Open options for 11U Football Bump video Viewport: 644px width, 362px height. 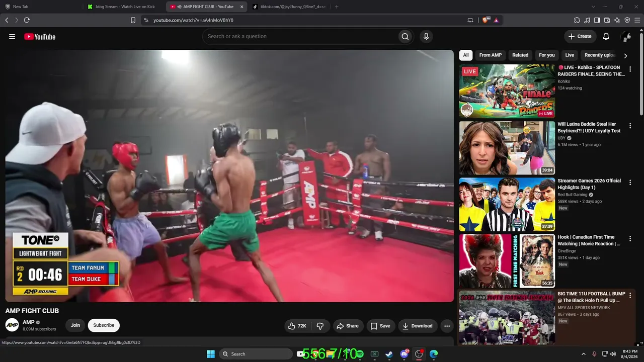point(630,296)
